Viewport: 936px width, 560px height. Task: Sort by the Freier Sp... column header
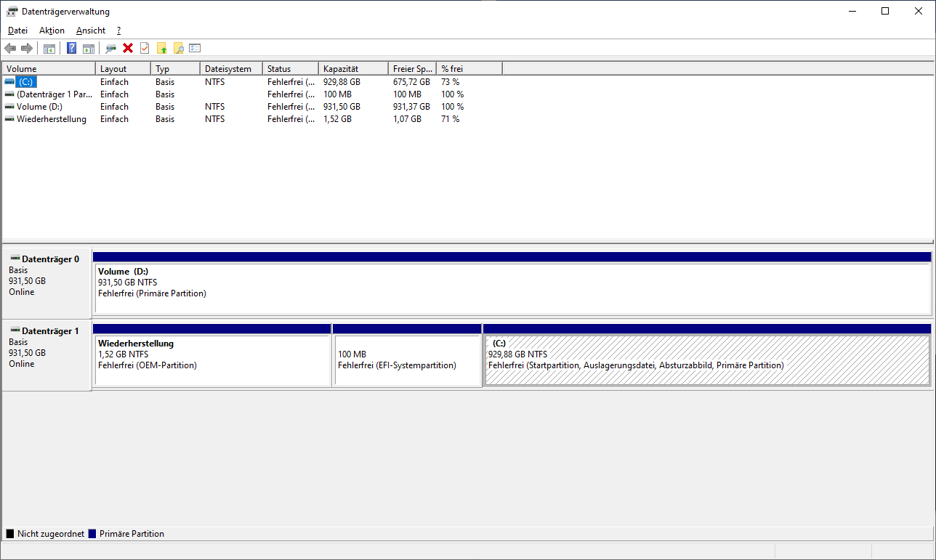[412, 69]
